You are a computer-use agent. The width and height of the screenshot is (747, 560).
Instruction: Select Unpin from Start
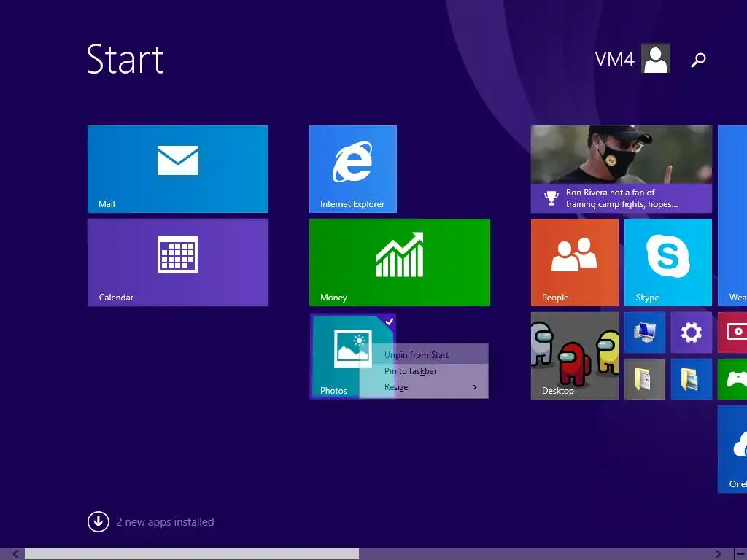pos(424,355)
